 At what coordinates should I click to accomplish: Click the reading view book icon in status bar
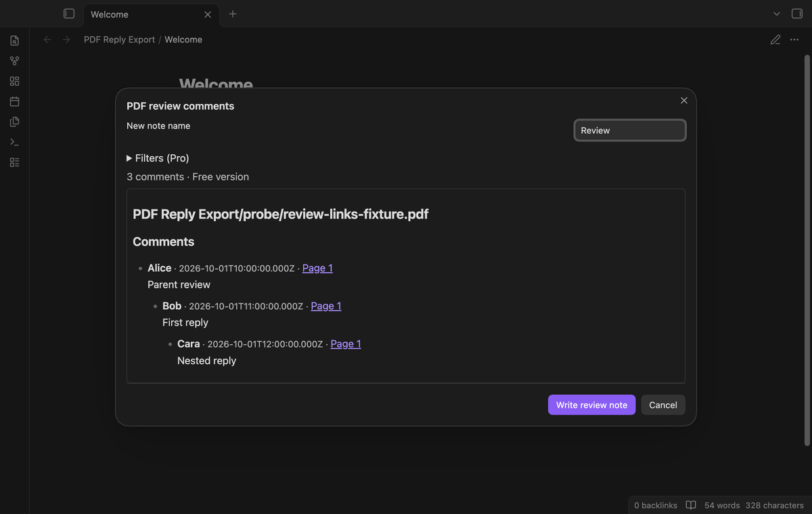point(691,505)
